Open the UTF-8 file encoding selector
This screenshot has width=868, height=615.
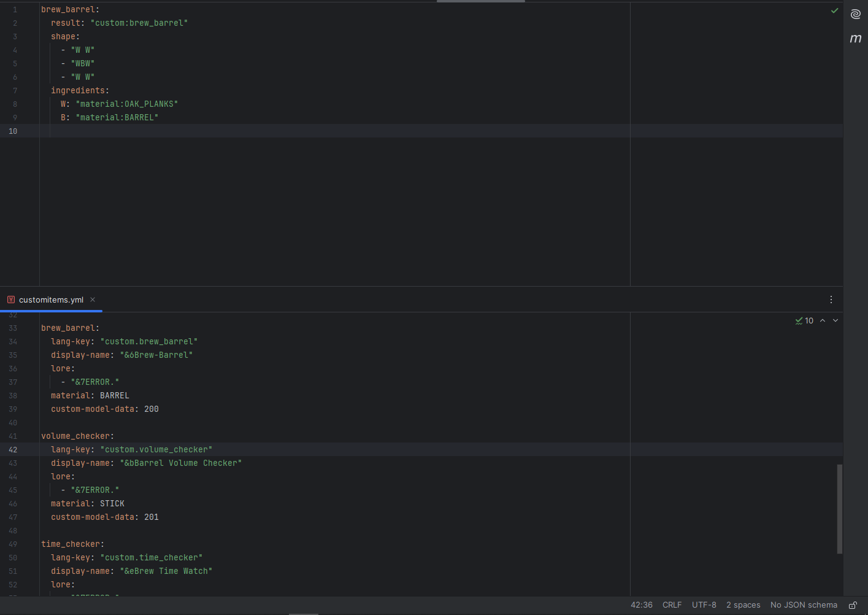click(x=704, y=605)
